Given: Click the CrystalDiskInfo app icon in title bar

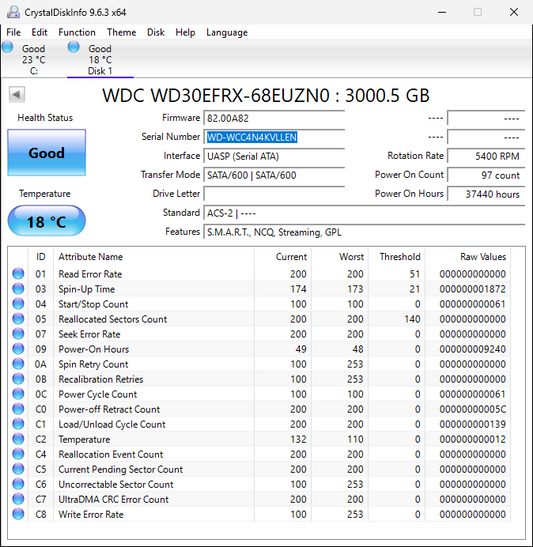Looking at the screenshot, I should click(x=13, y=12).
